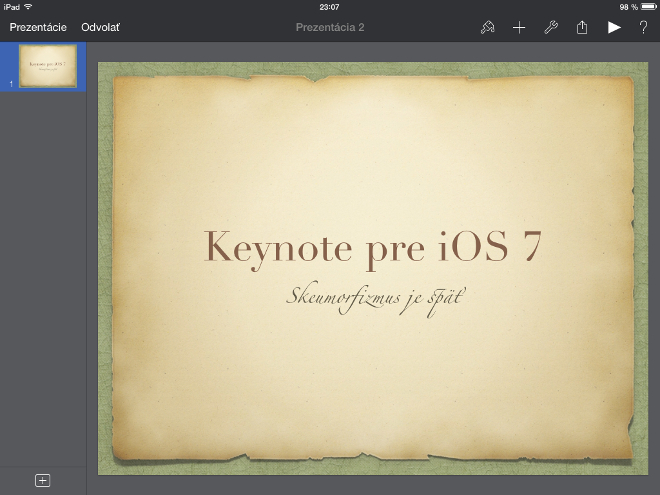Open the wrench Tools menu
Screen dimensions: 660x495
coord(551,27)
